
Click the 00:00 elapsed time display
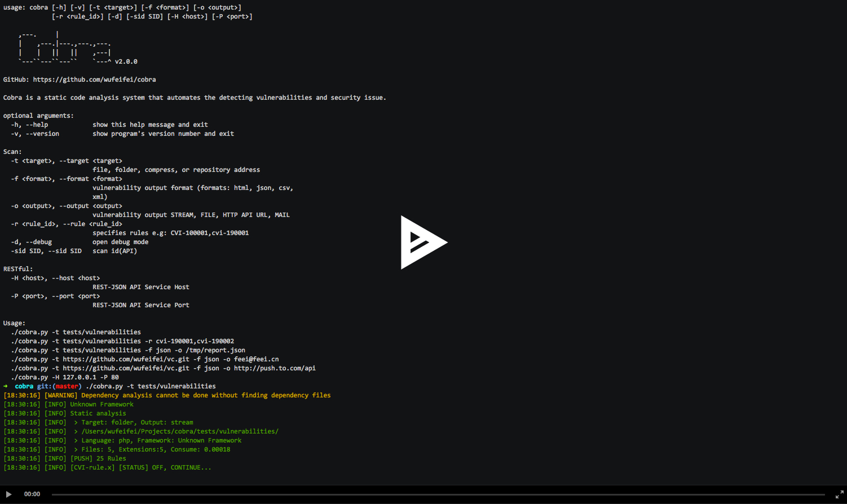click(x=32, y=494)
